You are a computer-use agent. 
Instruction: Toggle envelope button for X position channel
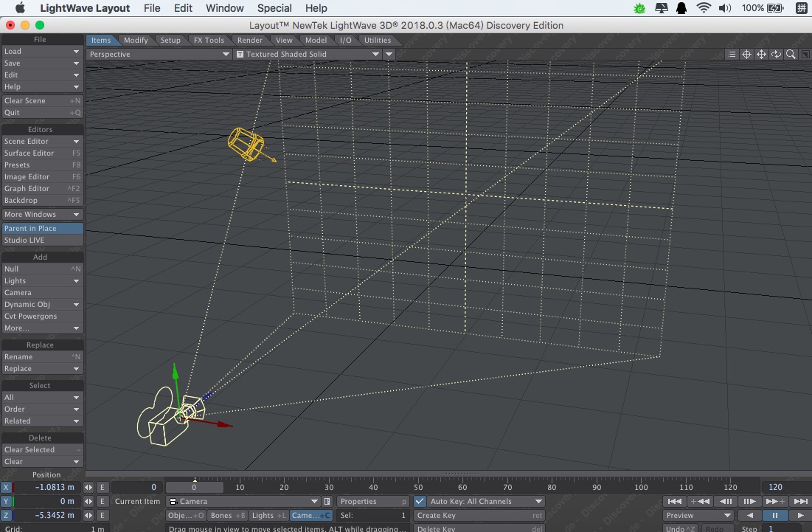[103, 487]
